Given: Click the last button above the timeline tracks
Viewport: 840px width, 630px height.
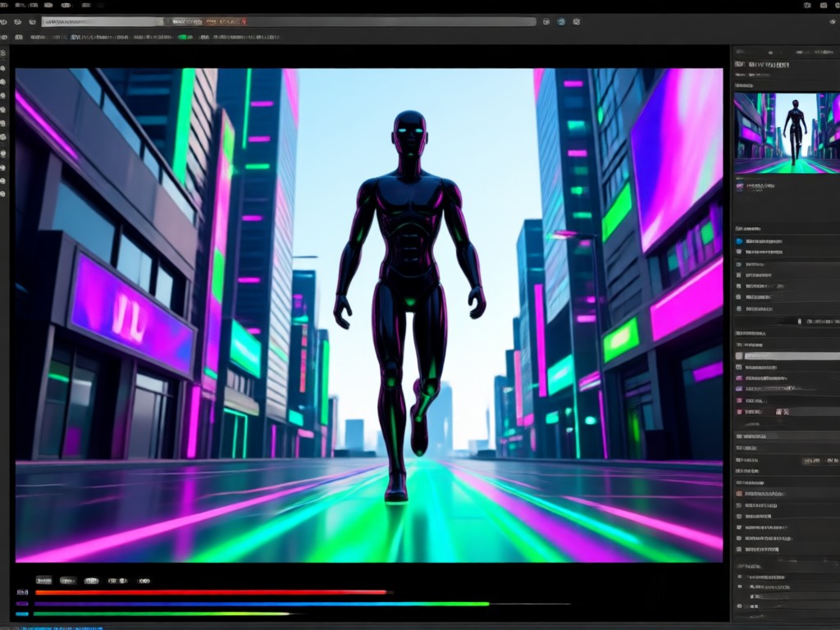Looking at the screenshot, I should (144, 580).
